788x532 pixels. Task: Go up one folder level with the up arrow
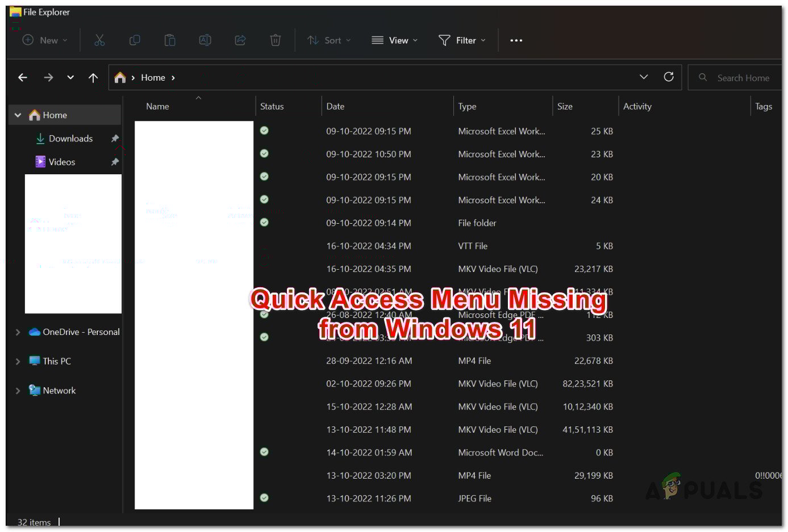pyautogui.click(x=93, y=77)
